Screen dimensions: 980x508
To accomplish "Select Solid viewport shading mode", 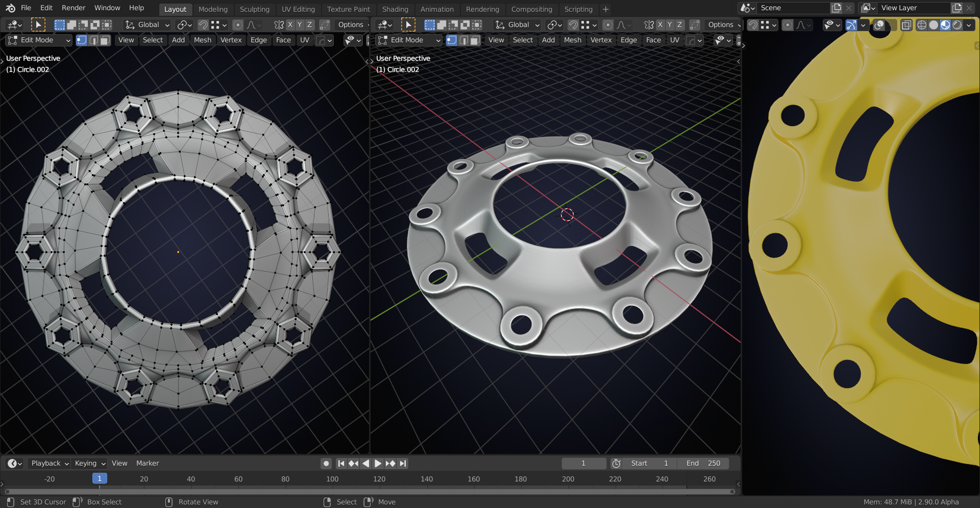I will 934,25.
